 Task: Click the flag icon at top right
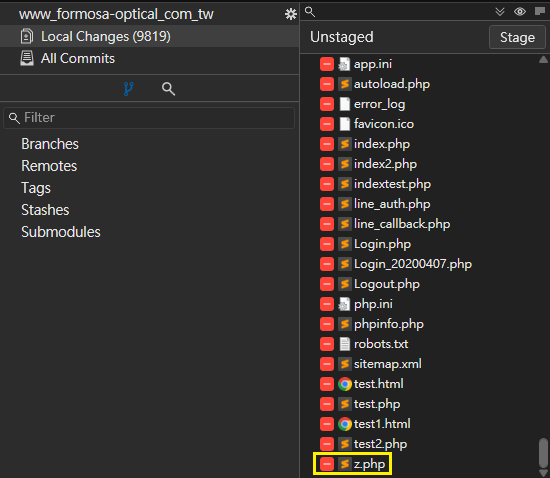pos(539,12)
